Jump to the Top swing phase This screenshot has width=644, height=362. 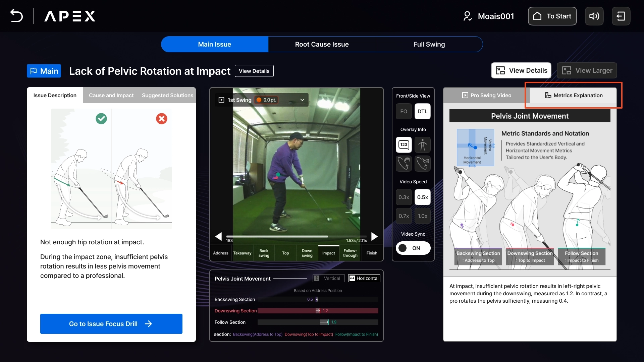click(285, 253)
